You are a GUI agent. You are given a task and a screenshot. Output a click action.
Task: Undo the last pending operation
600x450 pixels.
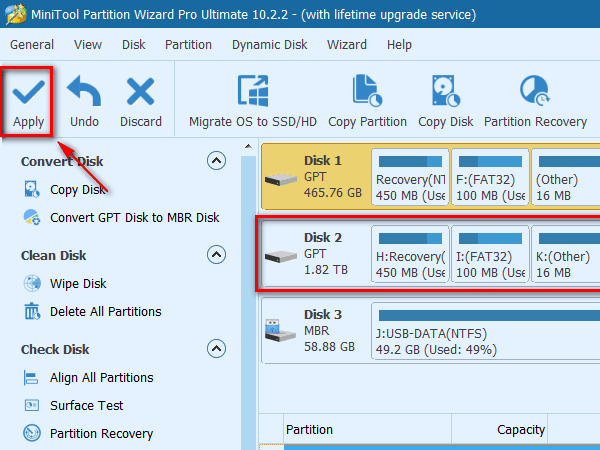coord(84,101)
